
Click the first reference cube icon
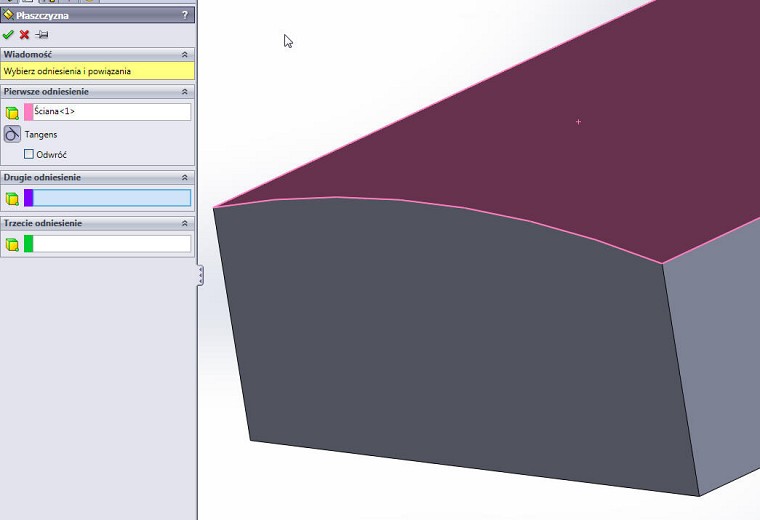click(x=12, y=113)
